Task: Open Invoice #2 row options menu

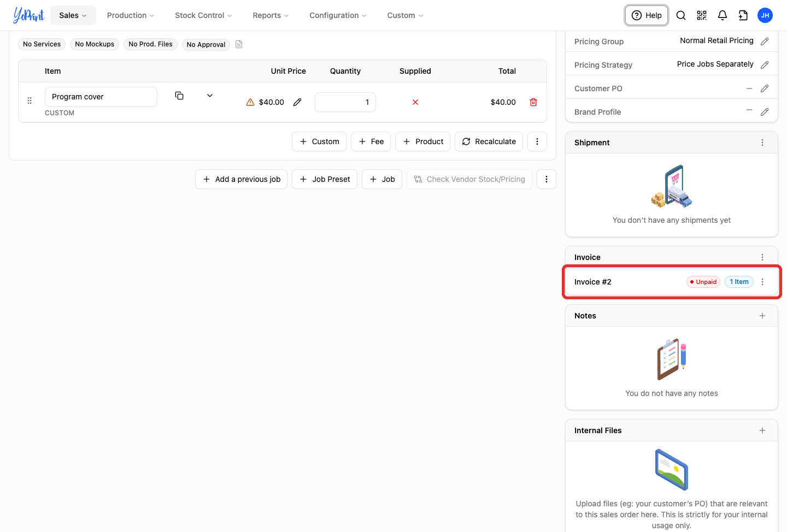Action: 762,282
